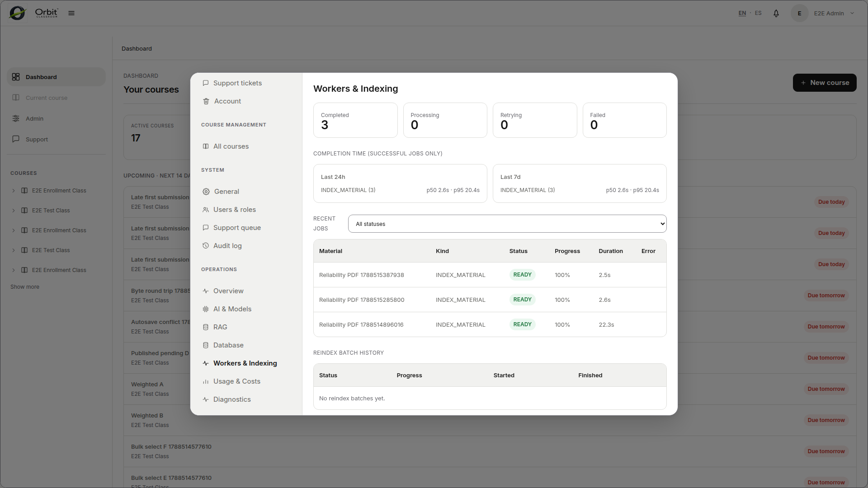Image resolution: width=868 pixels, height=488 pixels.
Task: Open the Account settings section
Action: point(227,101)
